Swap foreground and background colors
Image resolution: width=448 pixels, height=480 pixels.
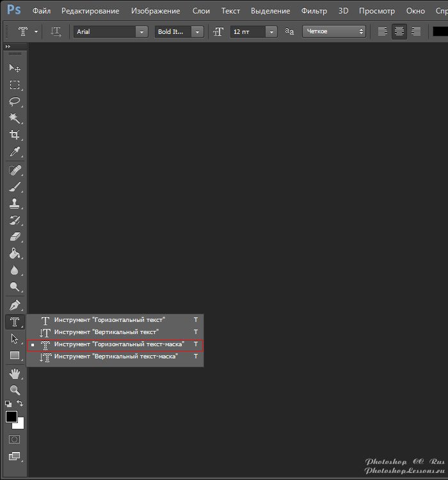point(20,404)
